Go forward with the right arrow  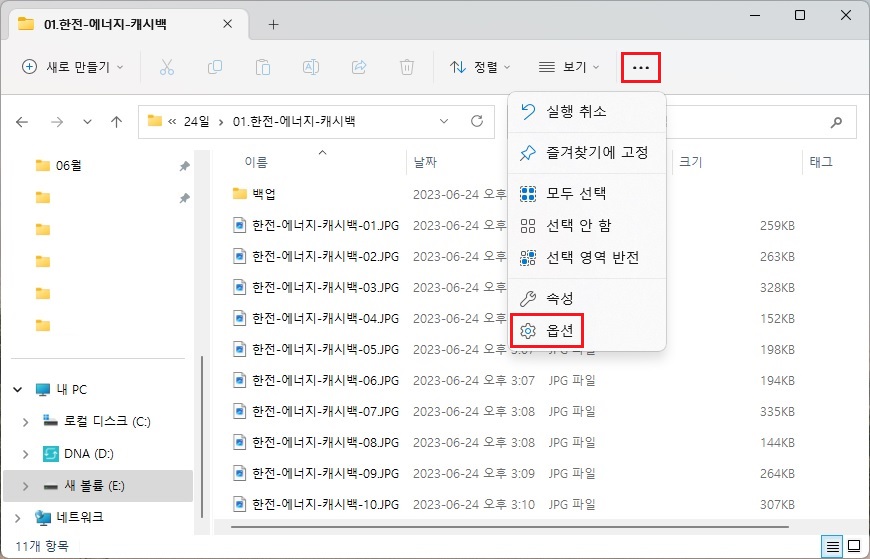point(57,122)
